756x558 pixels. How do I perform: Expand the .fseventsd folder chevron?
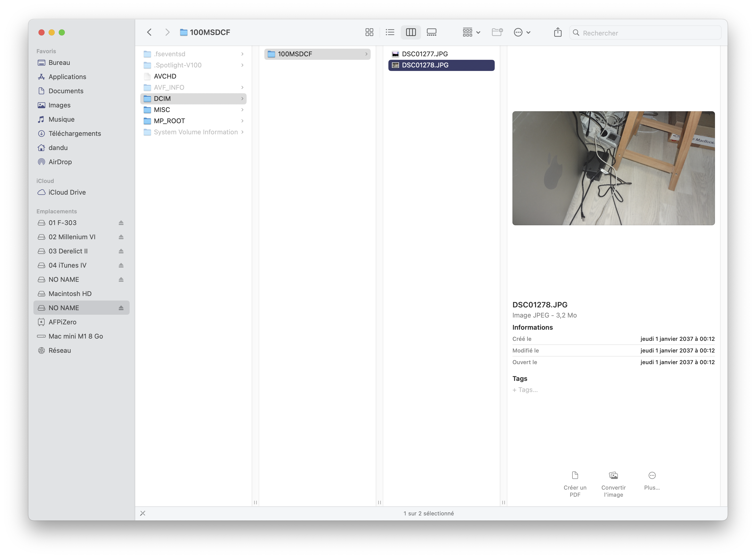[x=242, y=54]
